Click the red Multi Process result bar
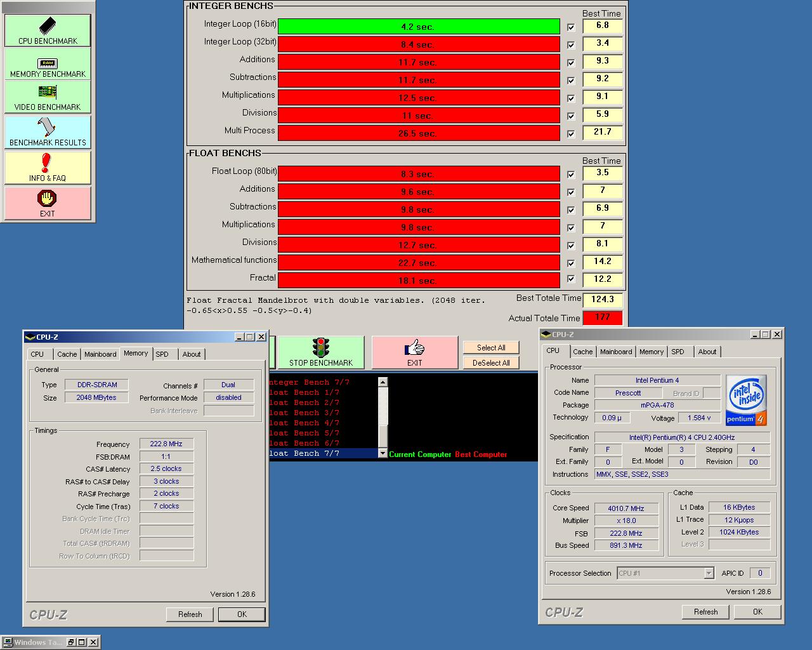812x650 pixels. coord(419,133)
